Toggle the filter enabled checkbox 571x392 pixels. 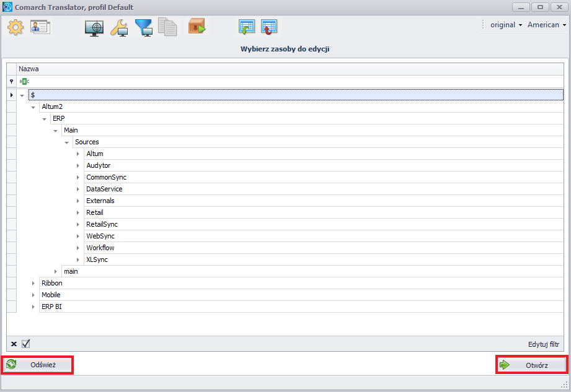coord(26,344)
